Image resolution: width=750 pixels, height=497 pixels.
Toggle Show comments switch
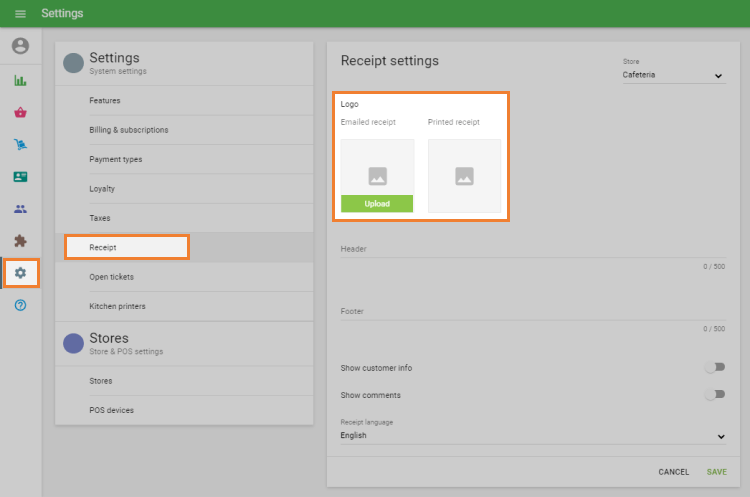tap(713, 395)
